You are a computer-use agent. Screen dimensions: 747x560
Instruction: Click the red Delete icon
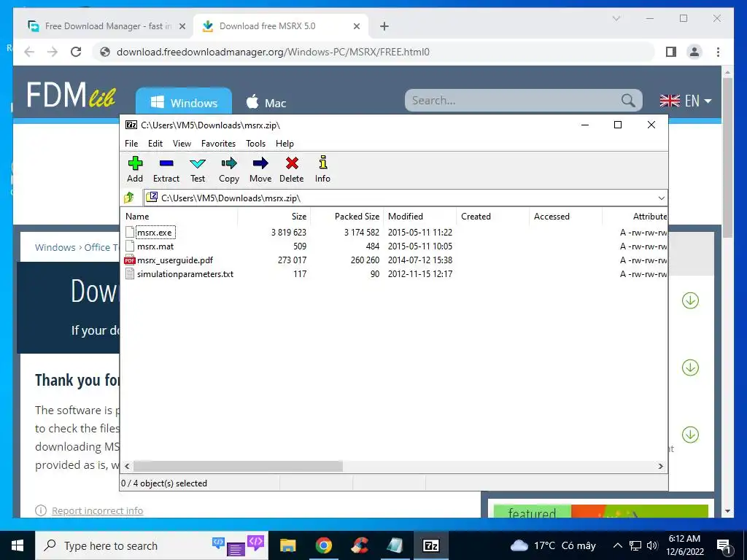tap(292, 163)
